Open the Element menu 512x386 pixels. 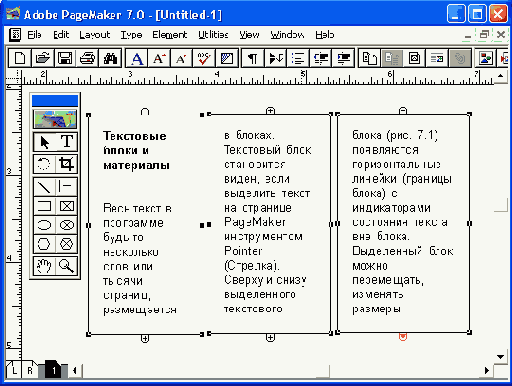[170, 35]
